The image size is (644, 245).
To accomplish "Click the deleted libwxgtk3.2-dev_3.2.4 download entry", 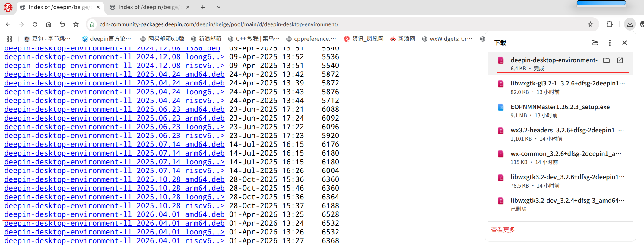I will click(560, 204).
